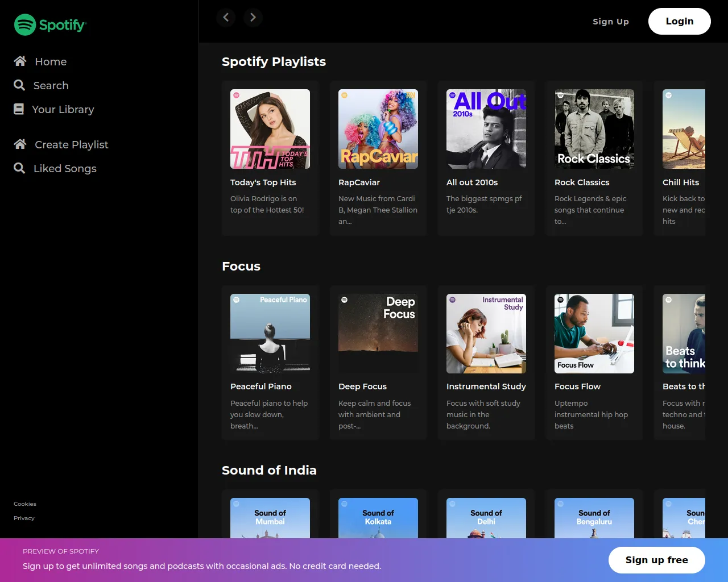
Task: Open the Sound of Bengaluru cover
Action: pyautogui.click(x=594, y=518)
